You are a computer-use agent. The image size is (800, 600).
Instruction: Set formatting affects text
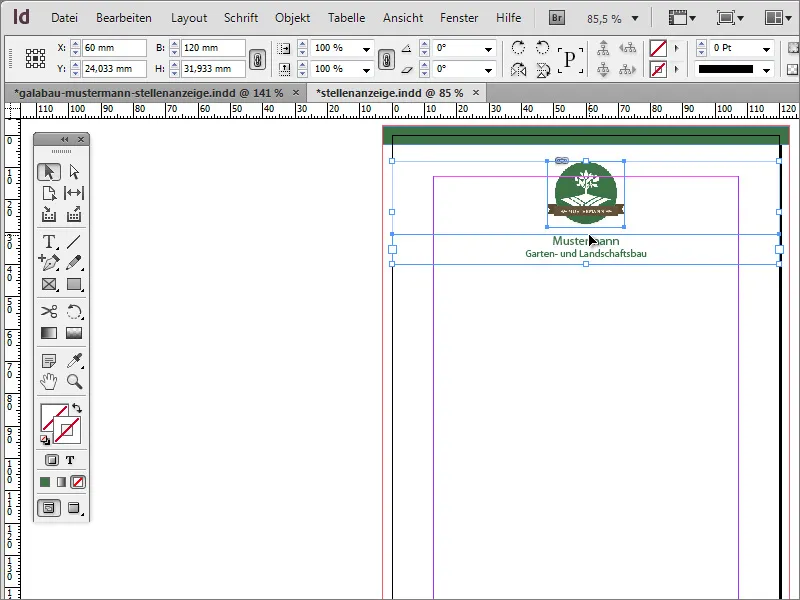pos(70,460)
